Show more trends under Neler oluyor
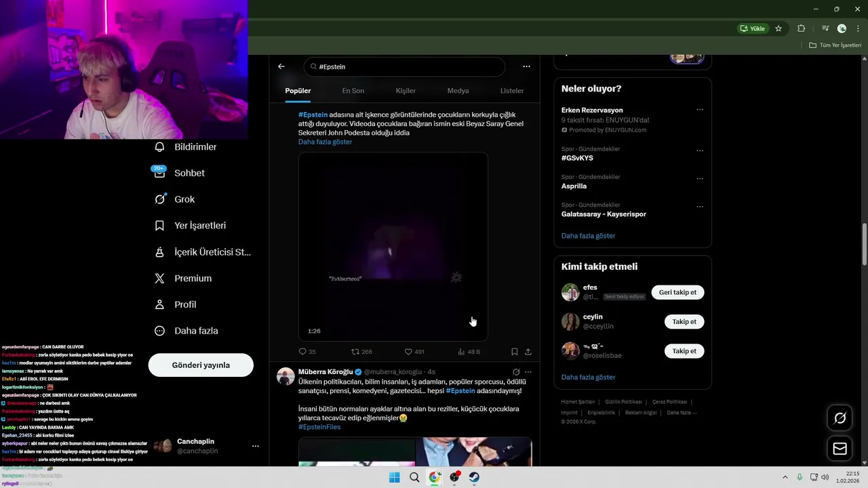The height and width of the screenshot is (488, 868). tap(588, 236)
